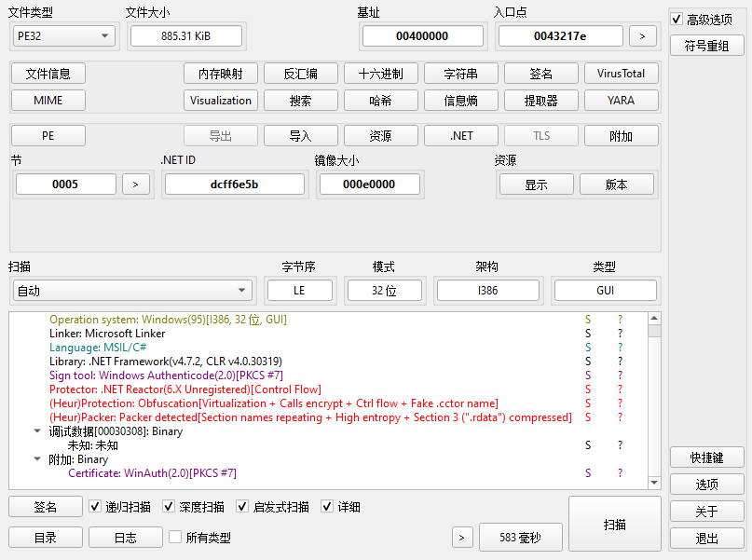Click the 签名 button at bottom left
Image resolution: width=752 pixels, height=560 pixels.
(x=45, y=506)
